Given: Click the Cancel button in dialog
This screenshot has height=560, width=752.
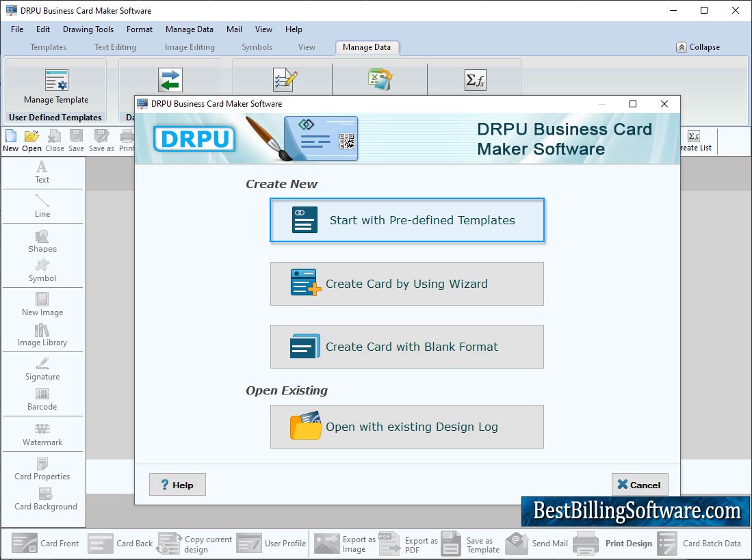Looking at the screenshot, I should click(x=640, y=485).
